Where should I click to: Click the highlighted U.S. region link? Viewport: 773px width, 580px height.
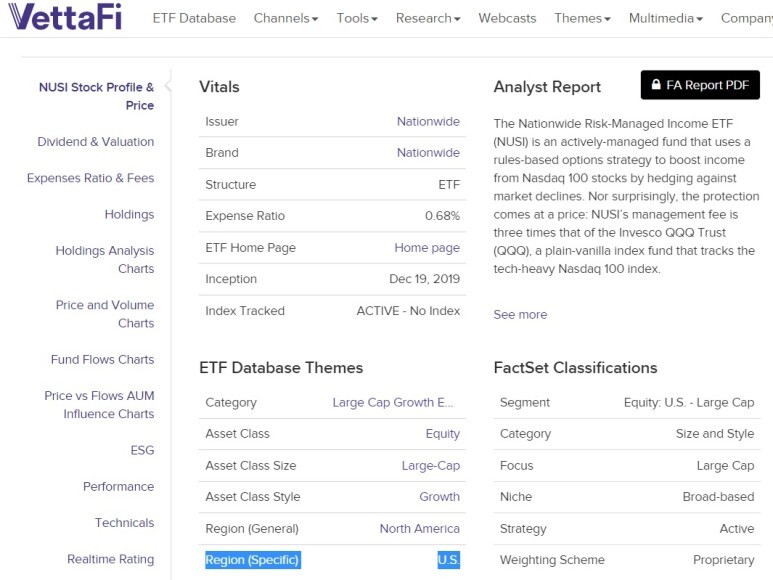(x=449, y=560)
